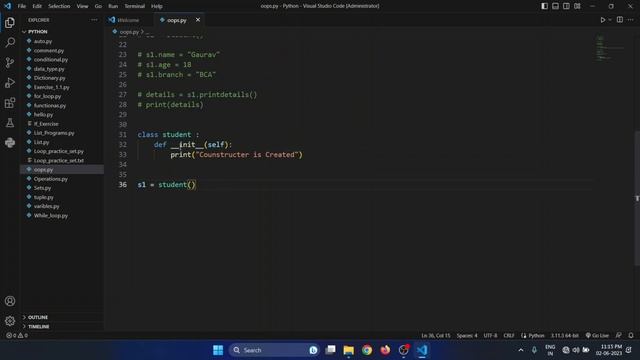
Task: Toggle the Secondary Side Bar layout icon
Action: point(566,6)
